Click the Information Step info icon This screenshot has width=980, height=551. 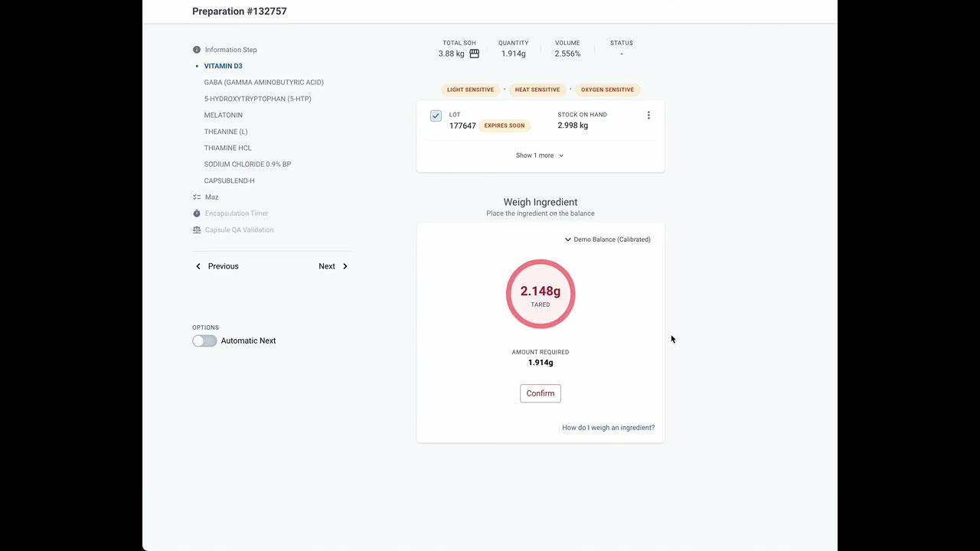pyautogui.click(x=197, y=50)
